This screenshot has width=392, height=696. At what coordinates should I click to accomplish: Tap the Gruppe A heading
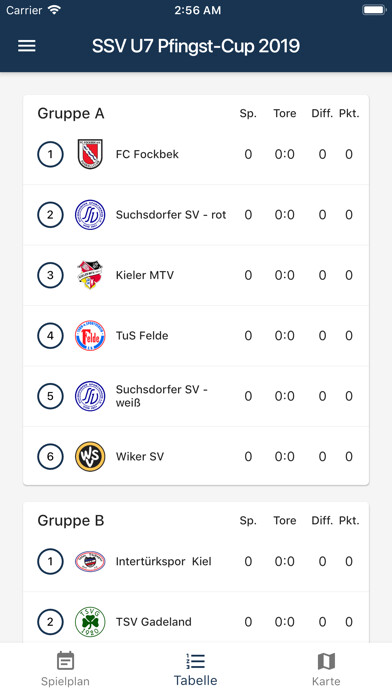point(71,114)
